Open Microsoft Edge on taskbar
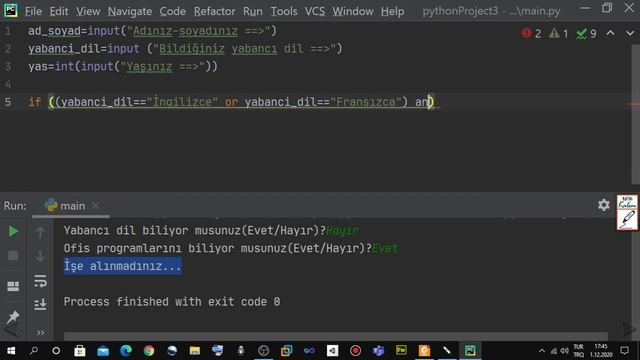The height and width of the screenshot is (360, 640). pyautogui.click(x=126, y=351)
